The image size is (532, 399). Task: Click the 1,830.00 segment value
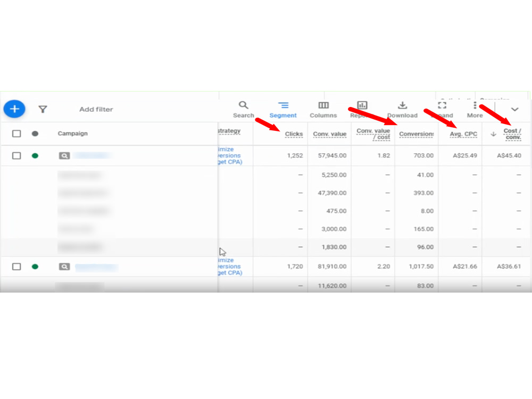[334, 247]
